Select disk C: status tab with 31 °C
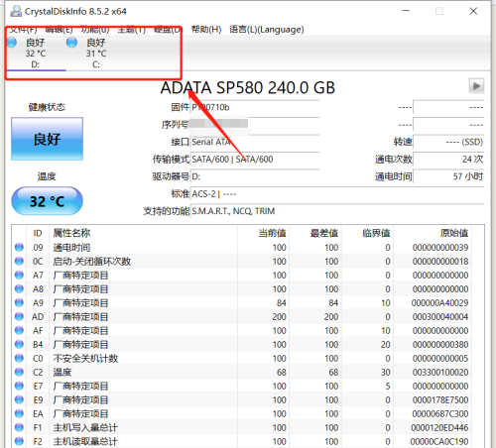 click(x=96, y=53)
